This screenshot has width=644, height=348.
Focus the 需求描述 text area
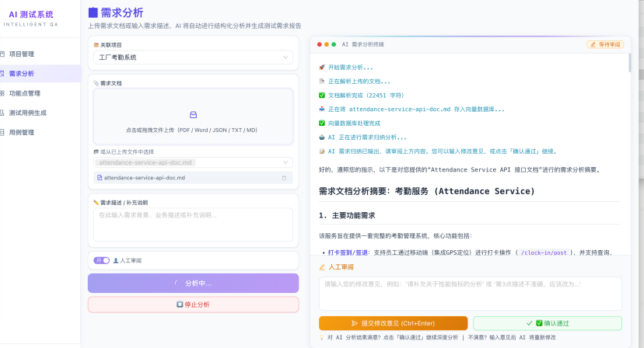(193, 224)
